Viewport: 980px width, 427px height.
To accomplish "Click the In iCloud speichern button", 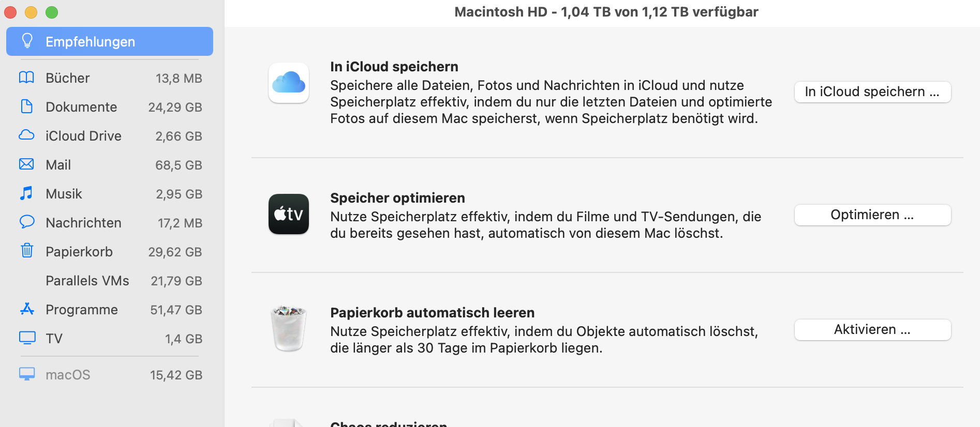I will click(872, 92).
